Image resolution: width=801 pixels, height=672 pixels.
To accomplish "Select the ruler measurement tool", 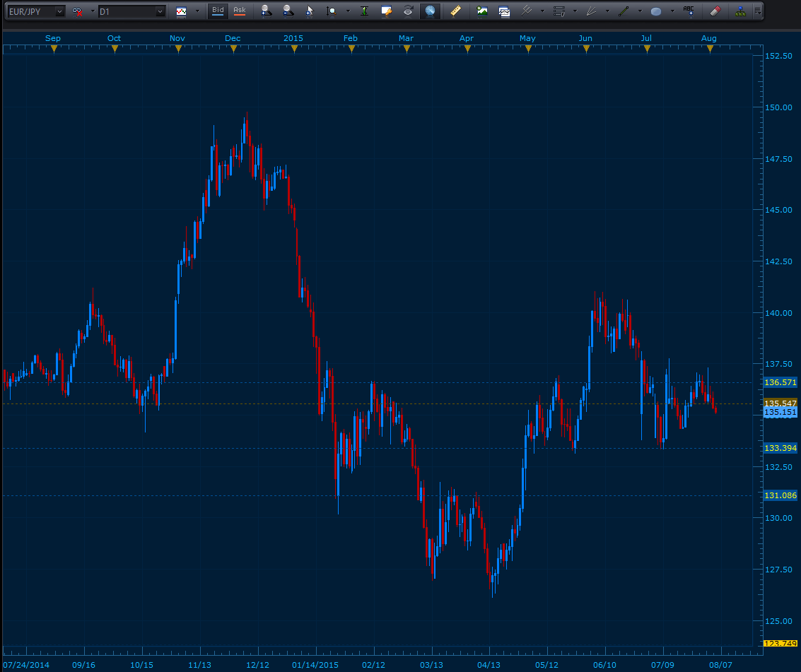I will pos(455,11).
